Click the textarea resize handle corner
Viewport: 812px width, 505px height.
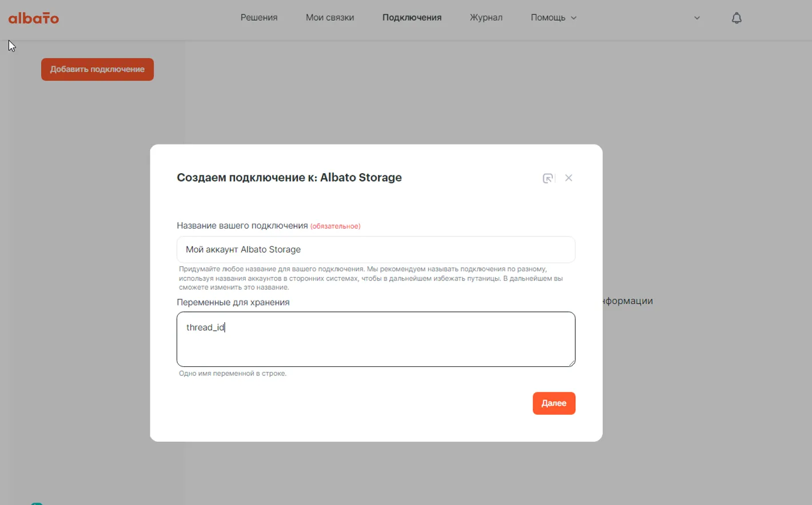click(571, 363)
